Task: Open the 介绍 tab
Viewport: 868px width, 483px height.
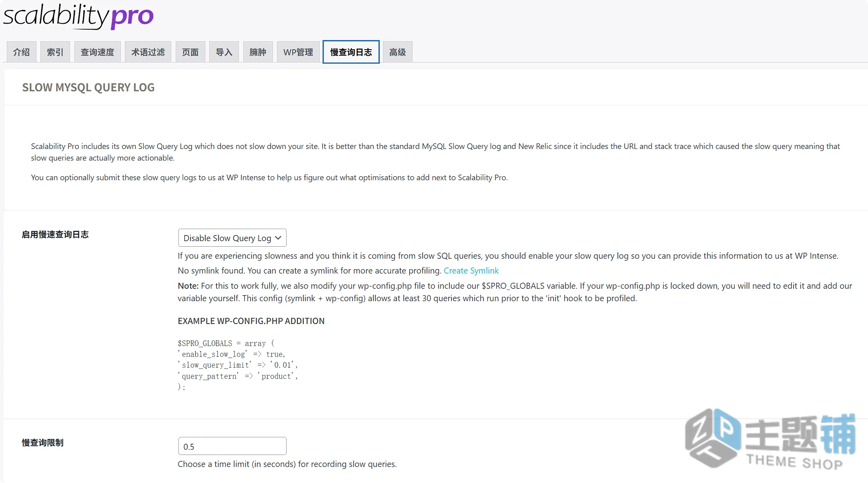Action: [x=22, y=52]
